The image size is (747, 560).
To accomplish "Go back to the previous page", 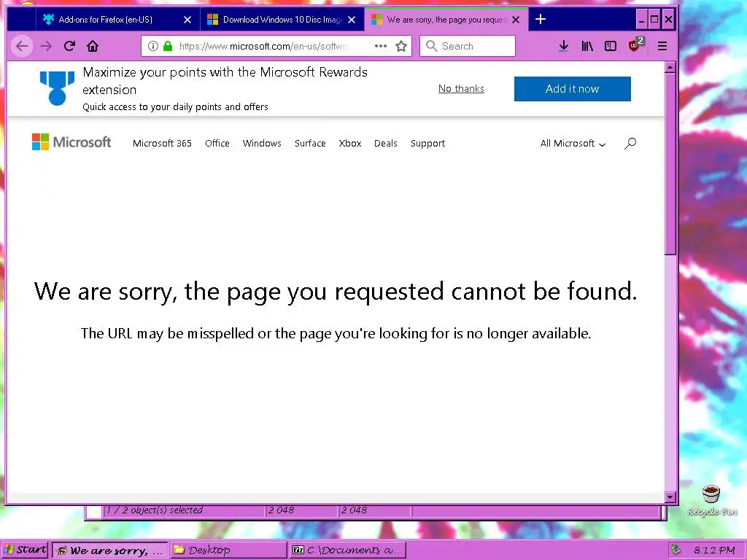I will (x=22, y=46).
